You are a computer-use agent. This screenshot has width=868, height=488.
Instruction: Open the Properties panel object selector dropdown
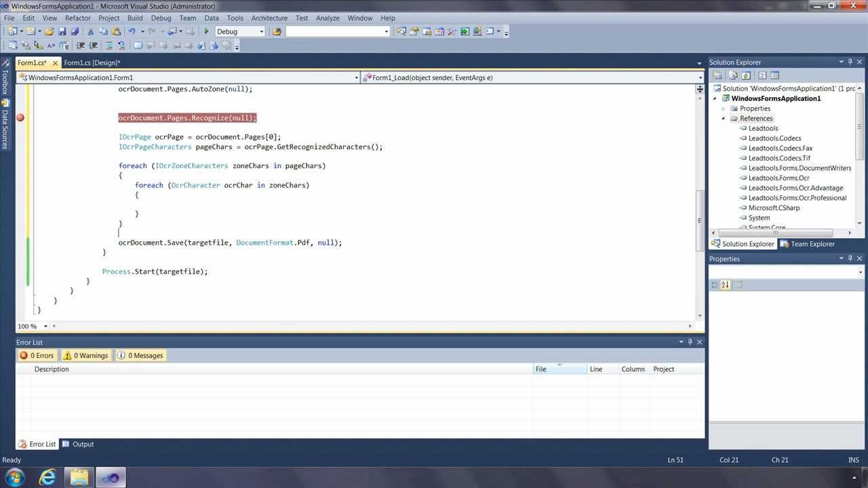coord(861,272)
